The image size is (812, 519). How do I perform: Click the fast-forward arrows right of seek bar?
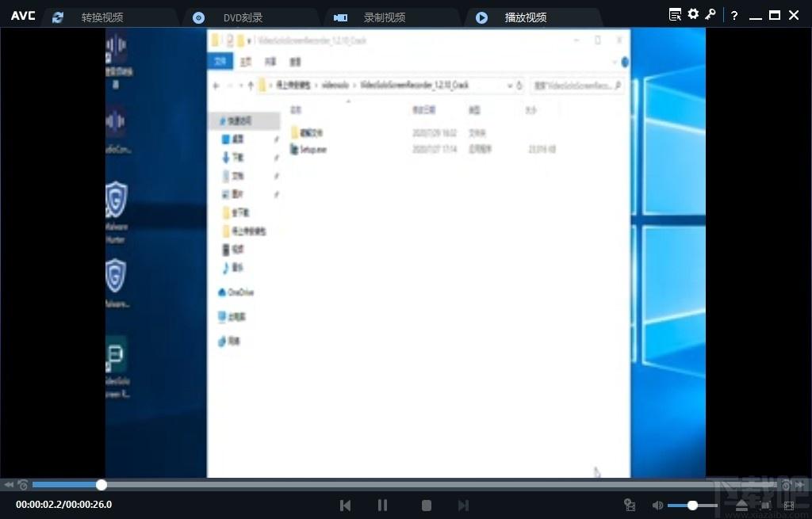click(x=801, y=485)
